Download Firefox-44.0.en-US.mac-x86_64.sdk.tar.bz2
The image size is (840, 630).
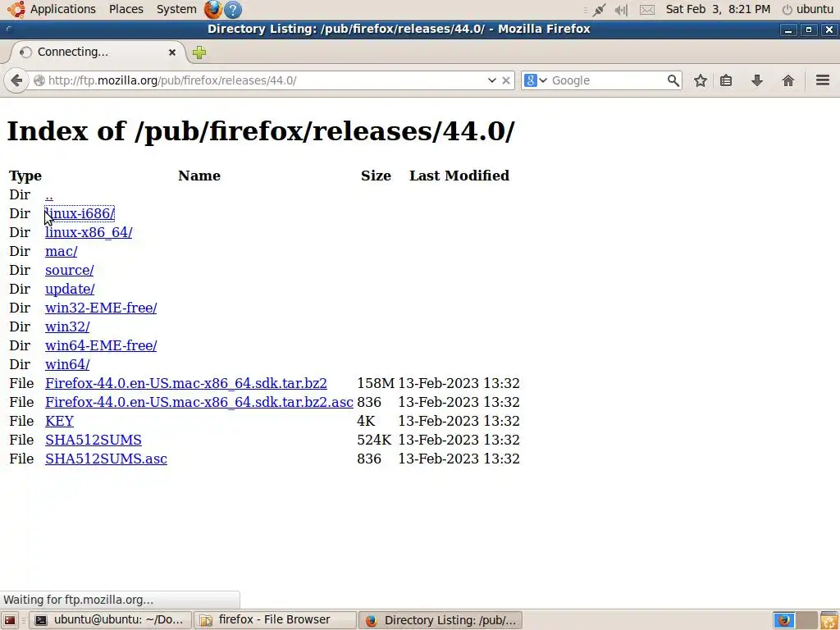click(x=186, y=383)
